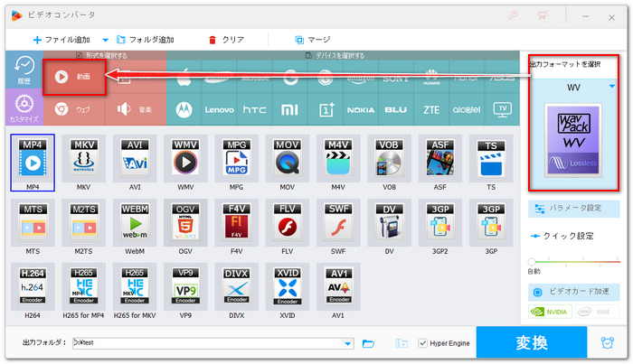
Task: Switch to the video (動画) format tab
Action: pyautogui.click(x=74, y=77)
